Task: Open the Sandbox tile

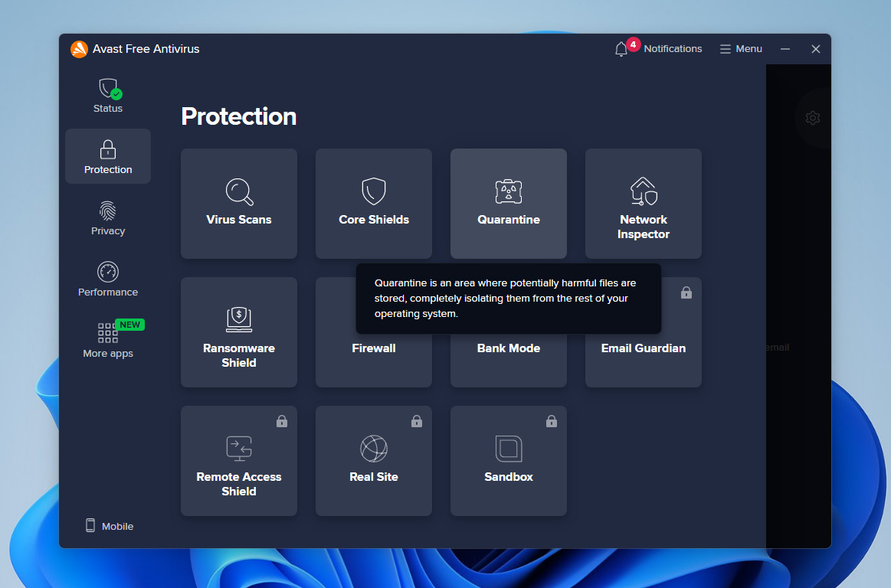Action: click(509, 461)
